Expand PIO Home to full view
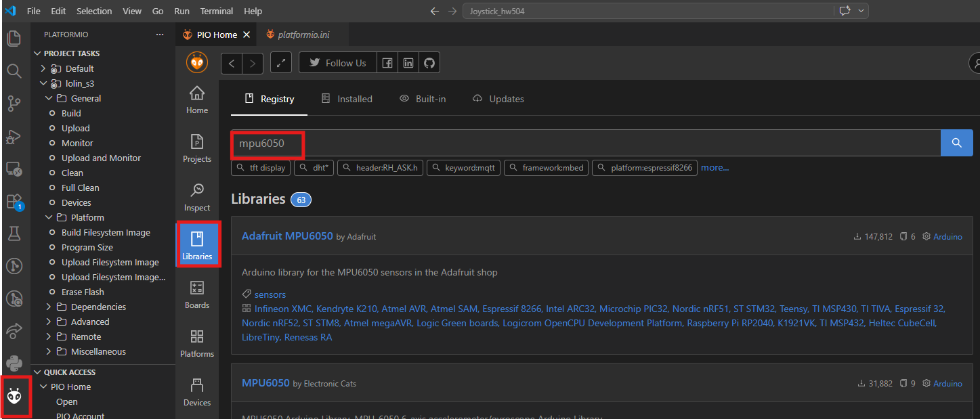This screenshot has width=980, height=419. point(281,63)
